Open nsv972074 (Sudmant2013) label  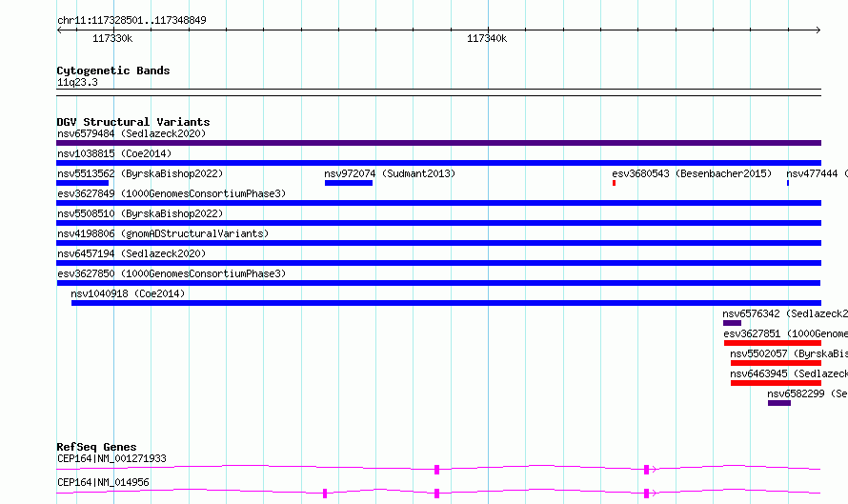[390, 173]
